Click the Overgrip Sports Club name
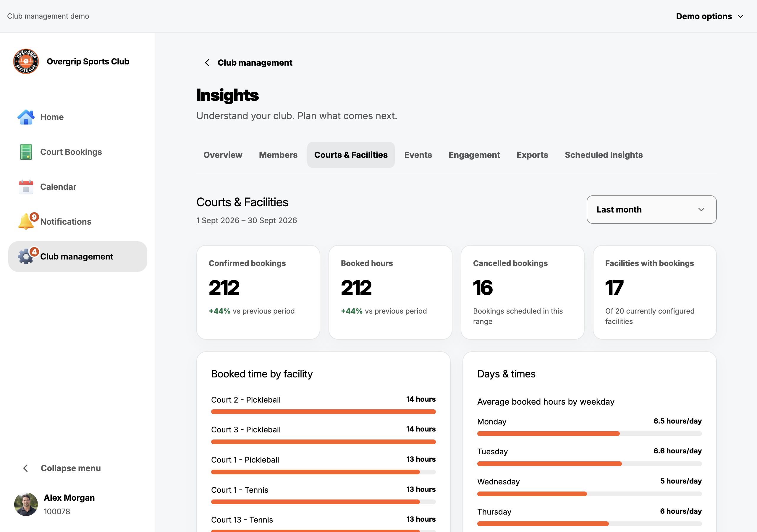This screenshot has height=532, width=757. coord(88,62)
